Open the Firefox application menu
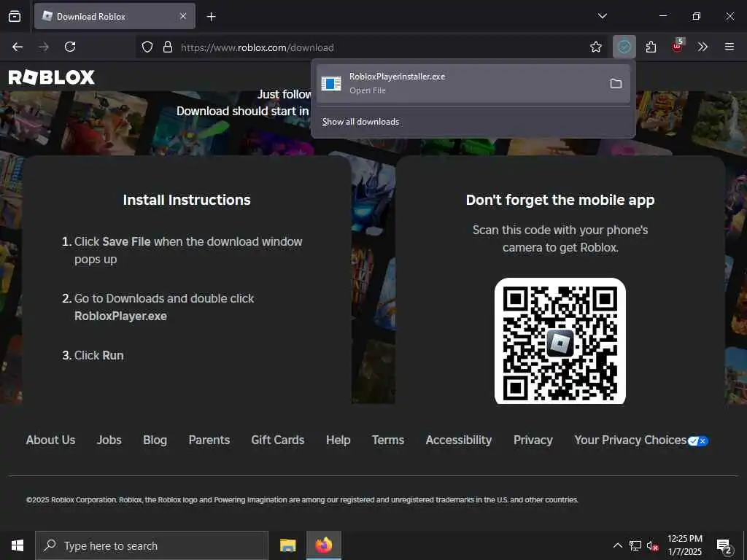The width and height of the screenshot is (747, 560). click(729, 47)
